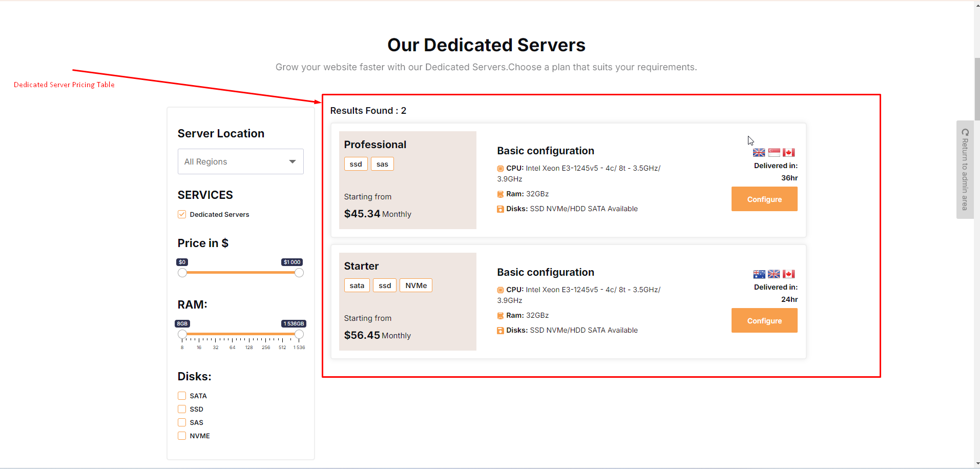Click the UK flag on Professional plan
This screenshot has height=469, width=980.
pyautogui.click(x=759, y=153)
